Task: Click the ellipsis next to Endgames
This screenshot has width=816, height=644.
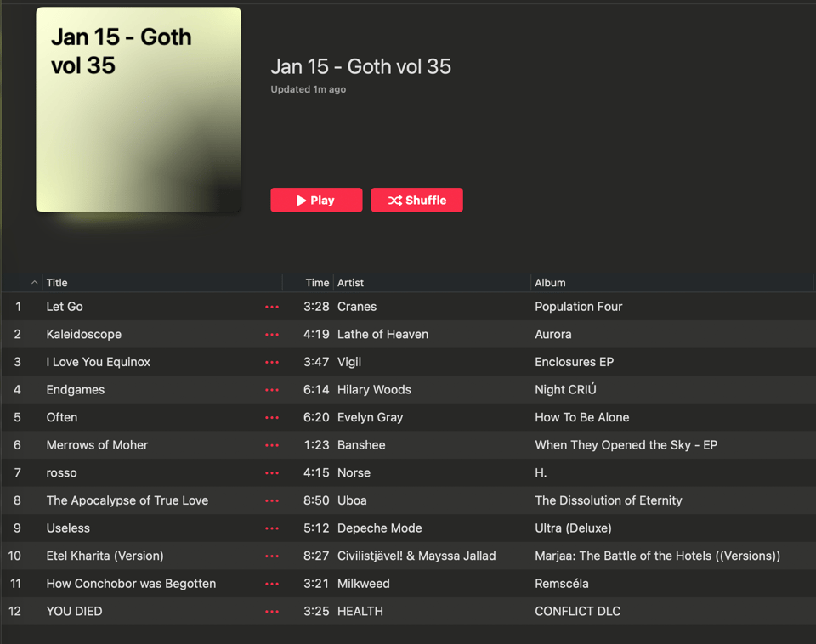Action: pyautogui.click(x=272, y=390)
